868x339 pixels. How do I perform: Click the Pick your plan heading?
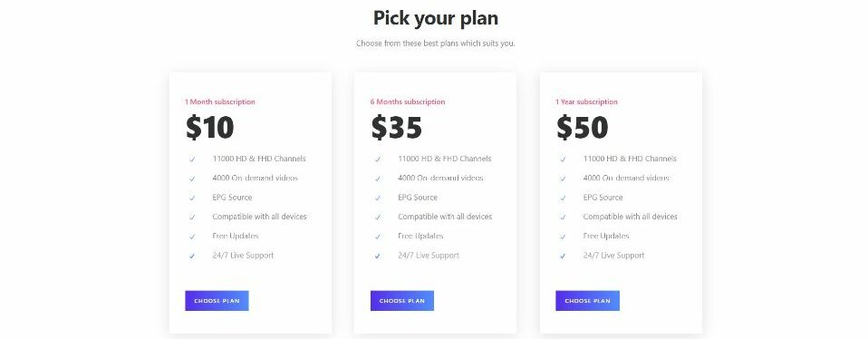pos(435,18)
